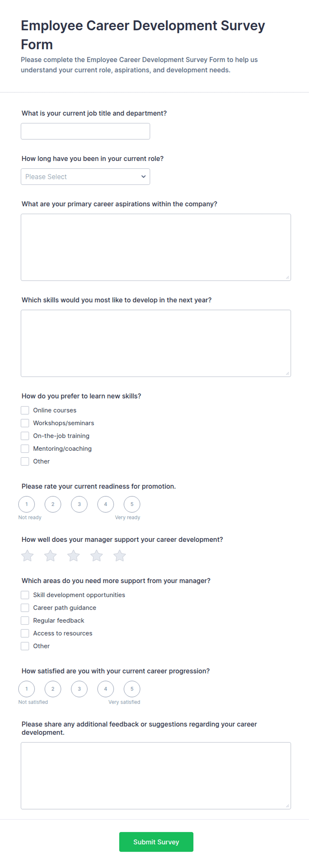Click into the career aspirations text area

coord(156,247)
